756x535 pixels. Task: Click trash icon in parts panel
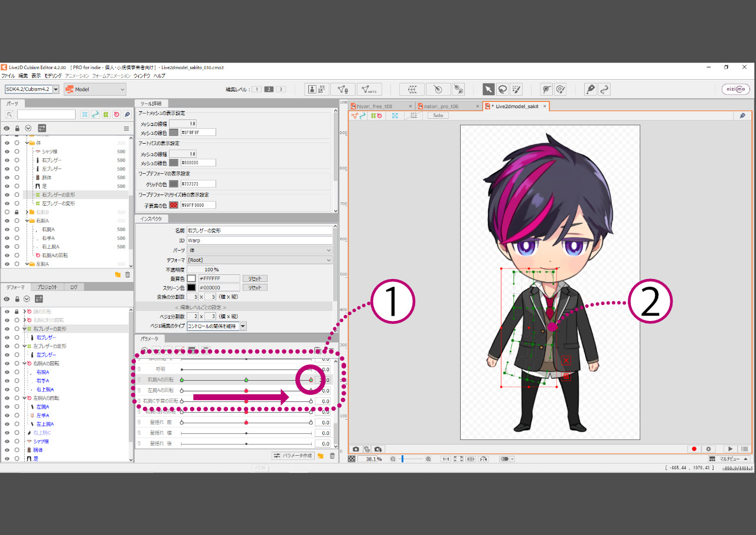128,275
